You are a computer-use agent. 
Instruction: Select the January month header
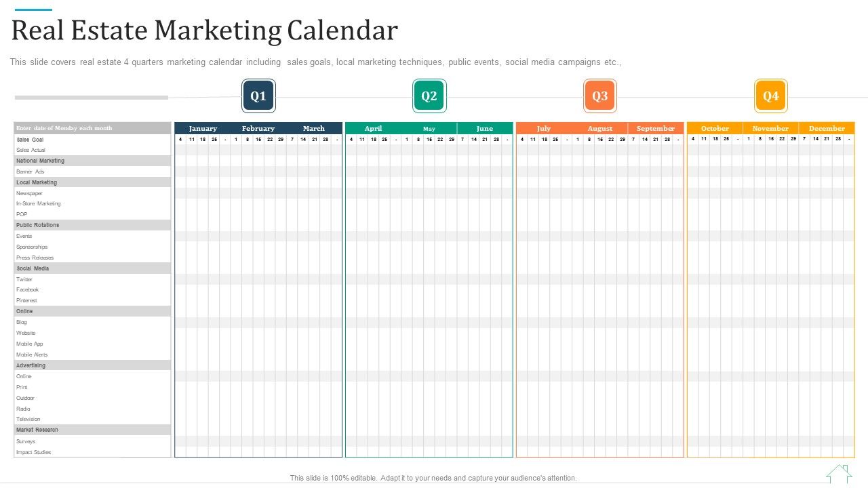point(203,128)
